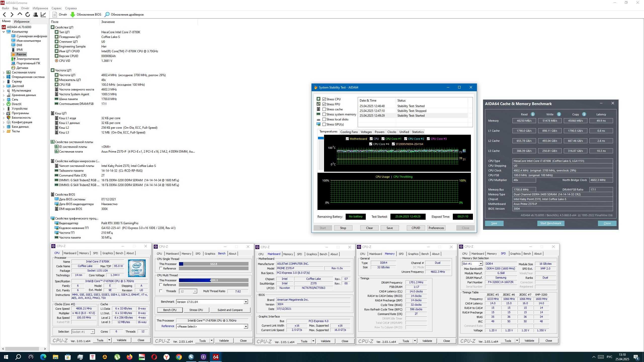644x362 pixels.
Task: Open Tools dropdown arrow in CPU-Z CPU window
Action: pos(109,340)
